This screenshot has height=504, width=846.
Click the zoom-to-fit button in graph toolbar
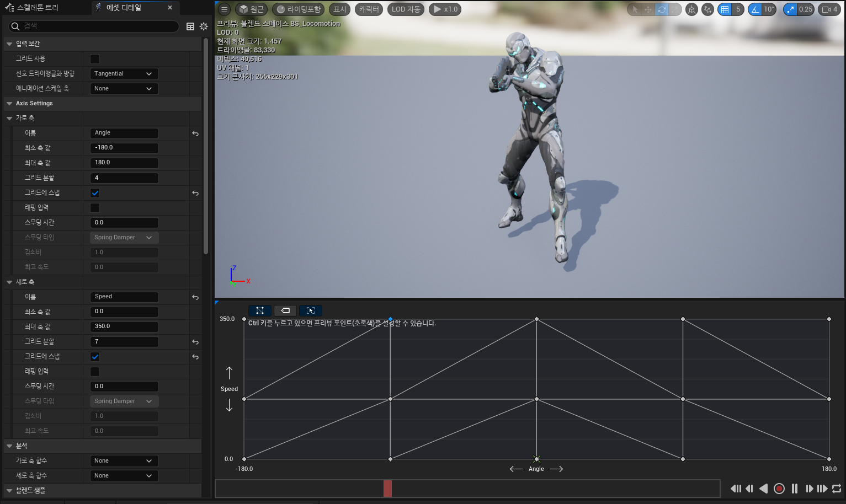(x=311, y=310)
